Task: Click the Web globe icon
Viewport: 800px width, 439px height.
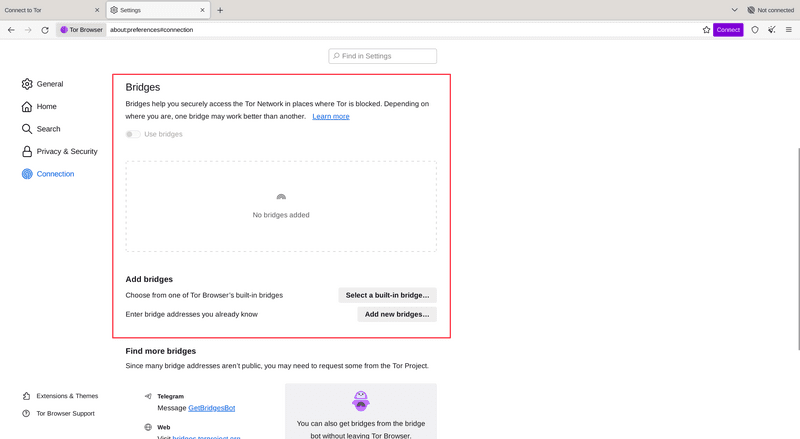Action: [x=148, y=427]
